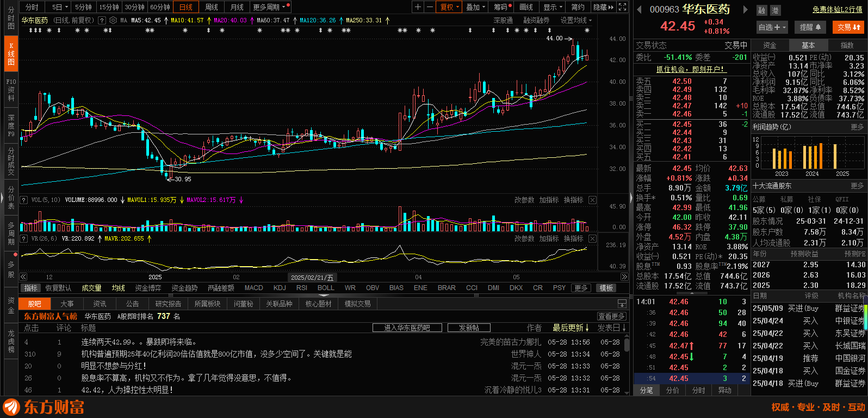Click the 免费体验L2行情 link
Viewport: 868px width, 418px height.
[838, 9]
